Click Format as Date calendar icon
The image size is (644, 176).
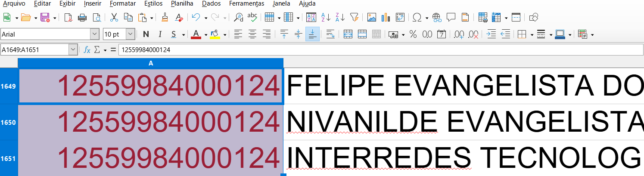(442, 34)
